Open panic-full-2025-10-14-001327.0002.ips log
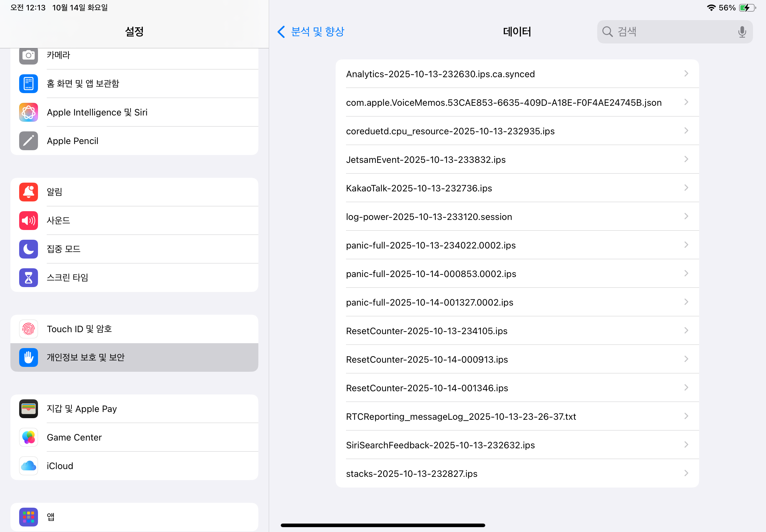 (429, 302)
